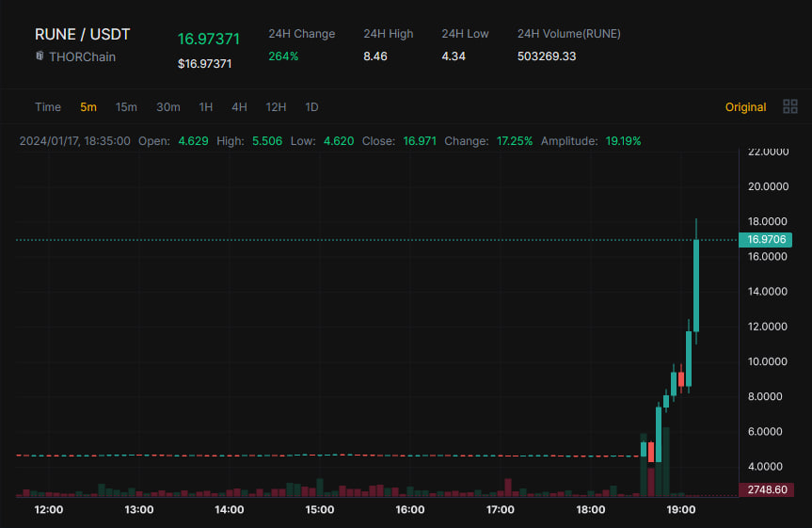Click the 19:00 time axis label
This screenshot has width=812, height=528.
pos(681,510)
